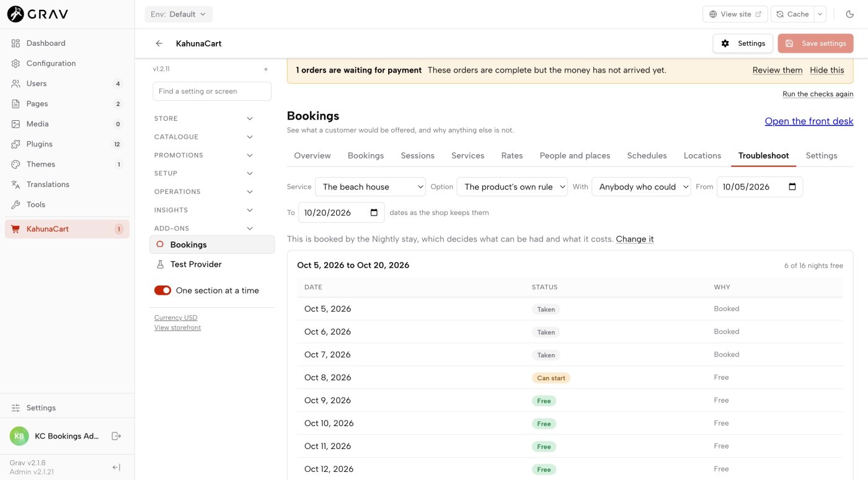Open Pages in the sidebar
The height and width of the screenshot is (480, 868).
tap(67, 103)
